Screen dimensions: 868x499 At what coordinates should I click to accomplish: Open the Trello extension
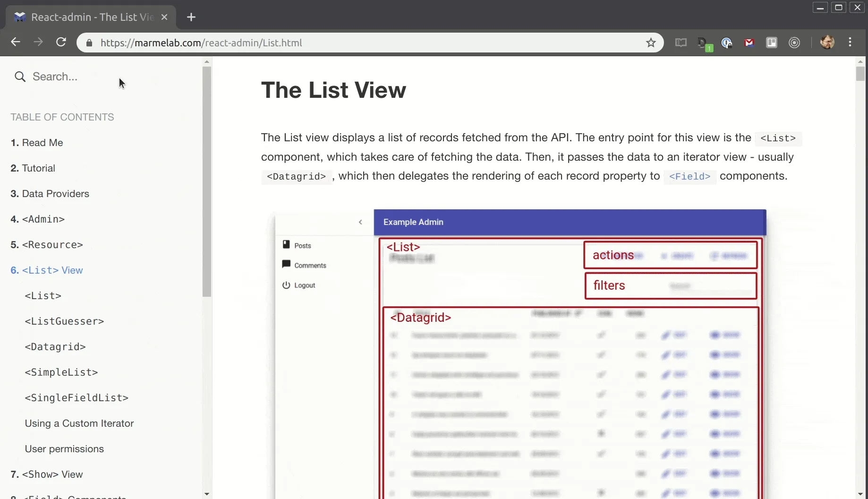[772, 43]
